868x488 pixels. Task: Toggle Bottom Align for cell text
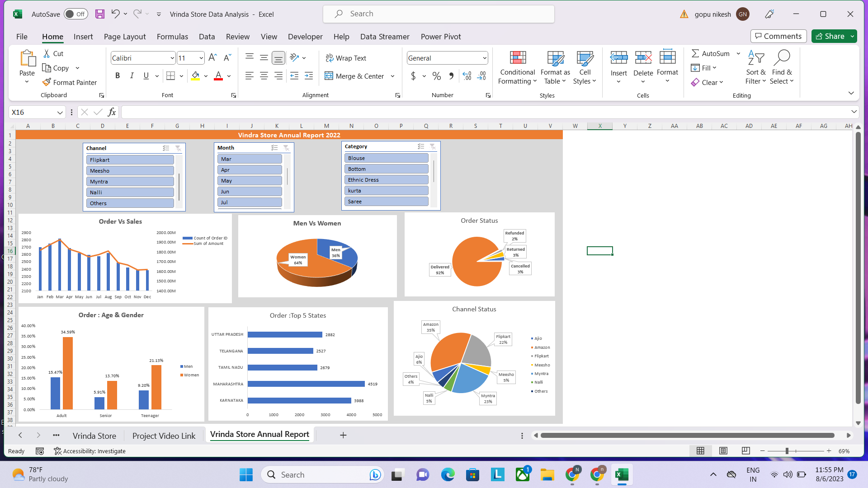click(x=278, y=57)
